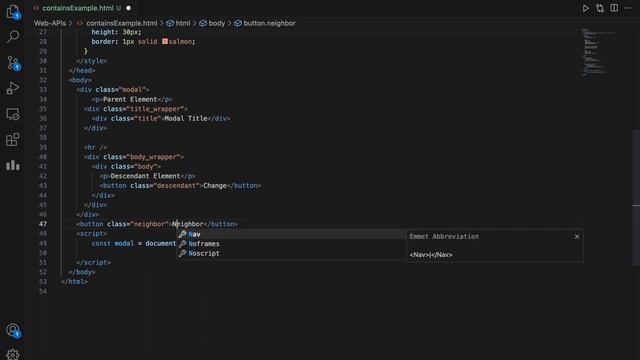Click the closing </script> tag on line 51
Viewport: 640px width, 360px height.
point(93,262)
